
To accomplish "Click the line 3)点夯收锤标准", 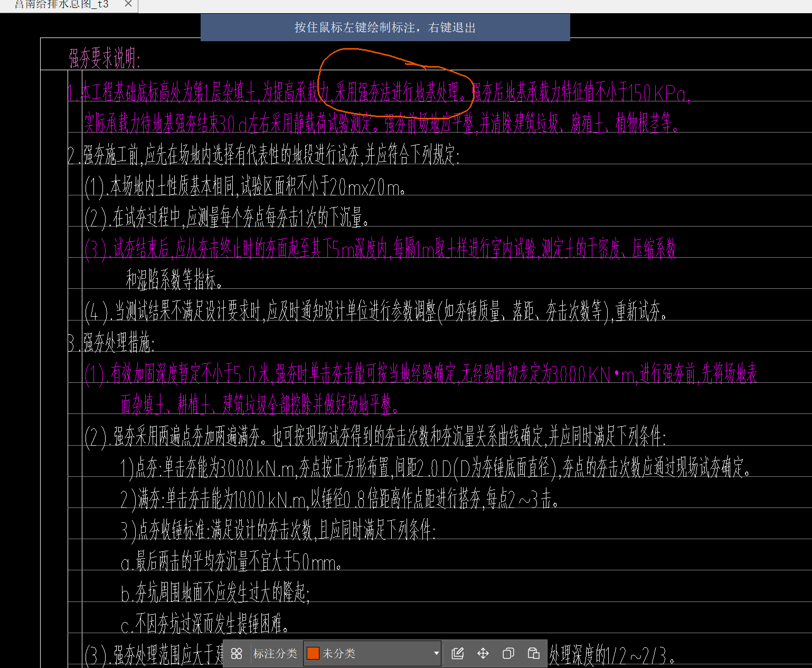I will (278, 531).
